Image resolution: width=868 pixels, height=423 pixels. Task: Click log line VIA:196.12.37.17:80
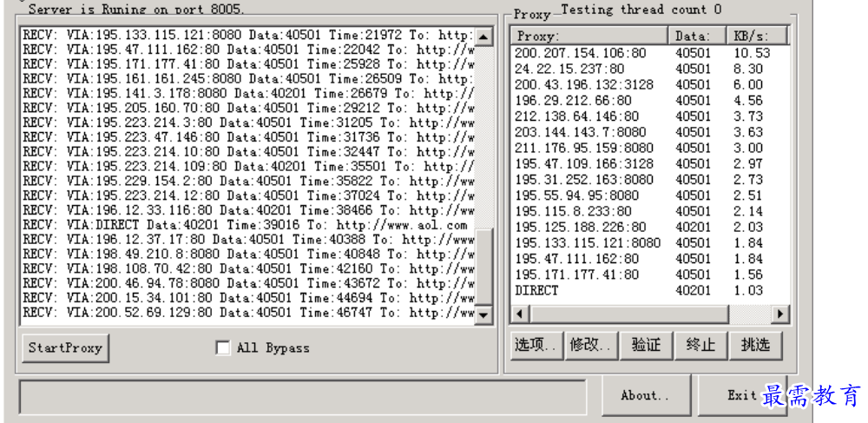248,239
